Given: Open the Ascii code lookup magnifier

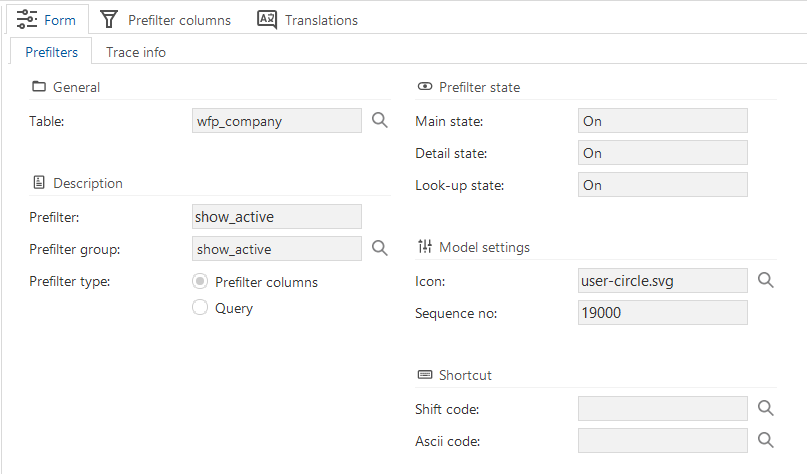Looking at the screenshot, I should click(766, 441).
